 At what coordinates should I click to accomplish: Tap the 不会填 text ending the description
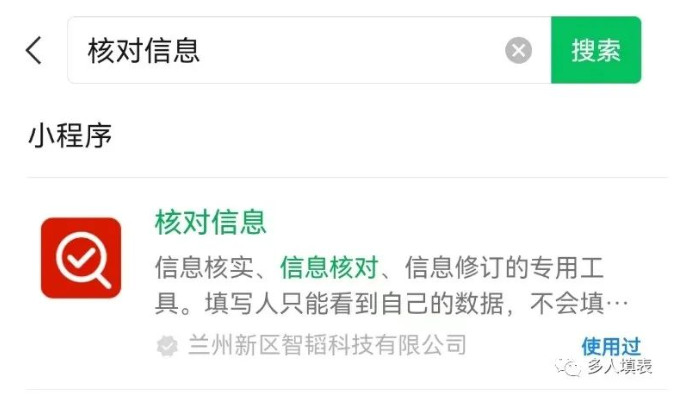coord(567,303)
